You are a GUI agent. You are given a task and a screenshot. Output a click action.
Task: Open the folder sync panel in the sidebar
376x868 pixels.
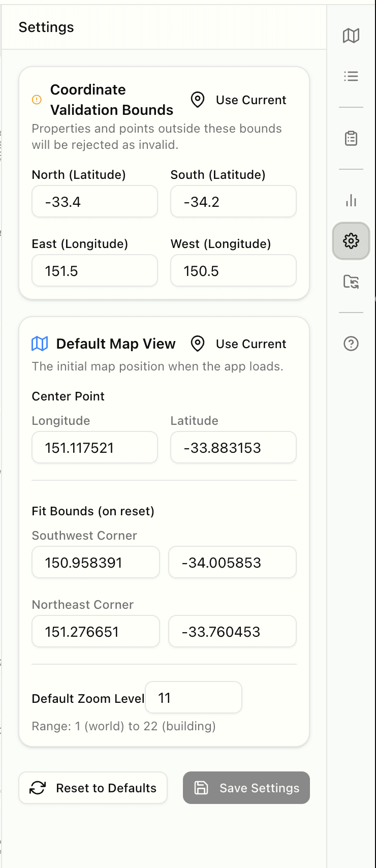[351, 282]
